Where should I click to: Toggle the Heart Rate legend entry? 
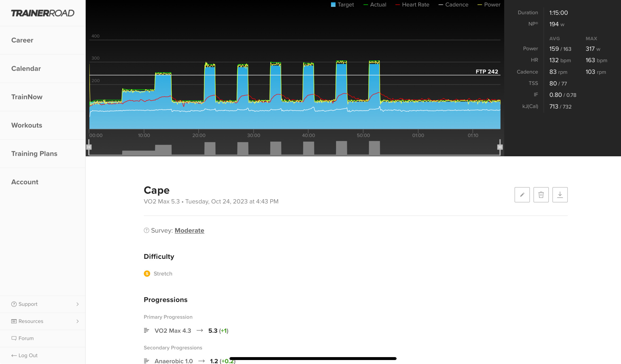(412, 5)
